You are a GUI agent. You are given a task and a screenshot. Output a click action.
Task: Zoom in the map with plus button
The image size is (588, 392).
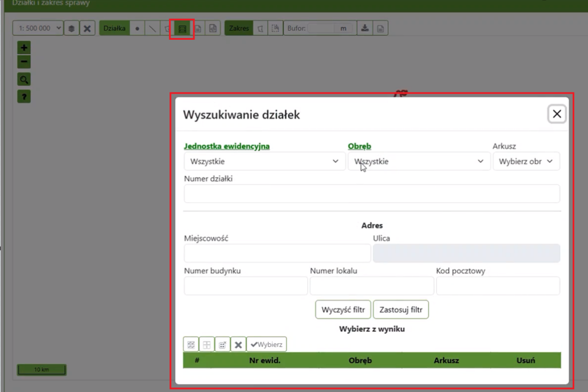(x=24, y=48)
